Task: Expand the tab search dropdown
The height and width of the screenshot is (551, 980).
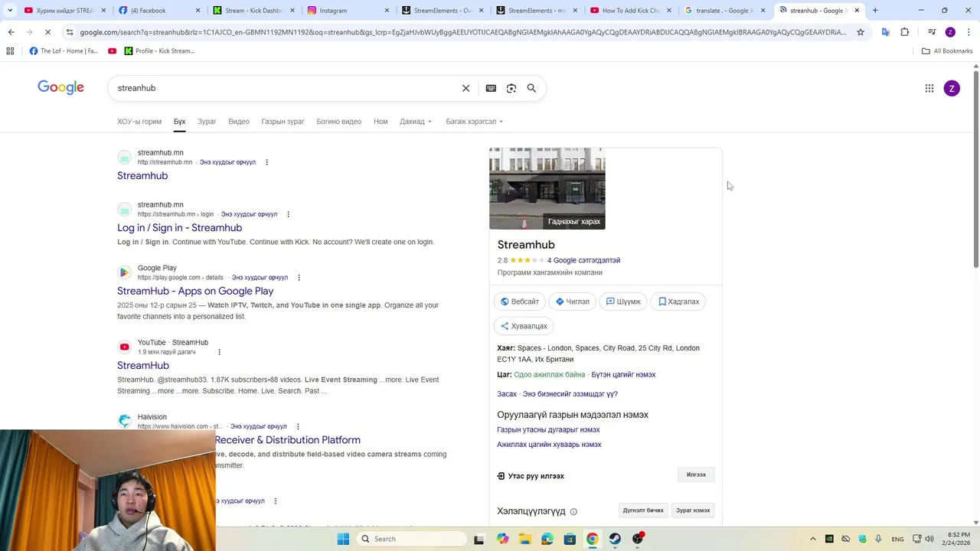Action: pyautogui.click(x=10, y=11)
